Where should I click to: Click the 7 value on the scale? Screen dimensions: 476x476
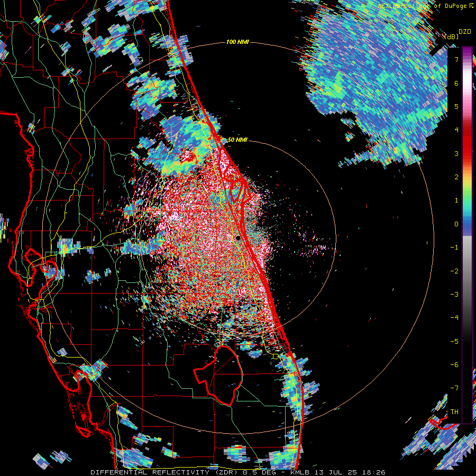coord(456,59)
